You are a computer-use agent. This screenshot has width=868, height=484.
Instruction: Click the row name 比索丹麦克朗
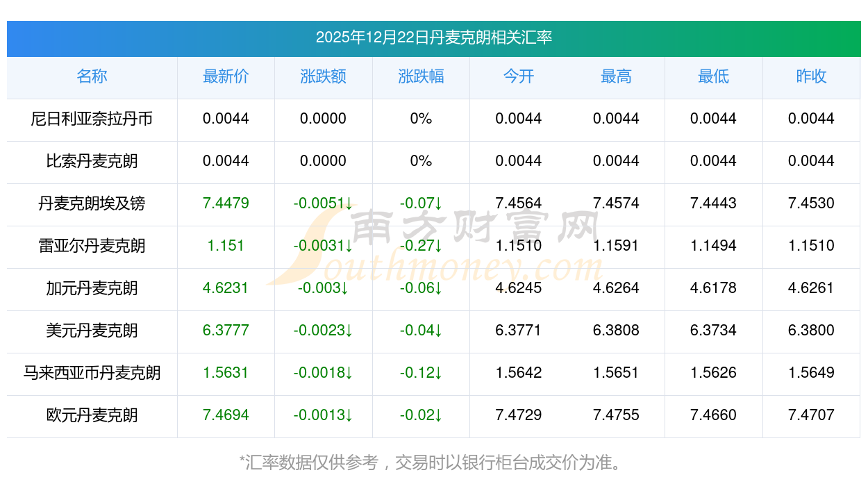92,161
